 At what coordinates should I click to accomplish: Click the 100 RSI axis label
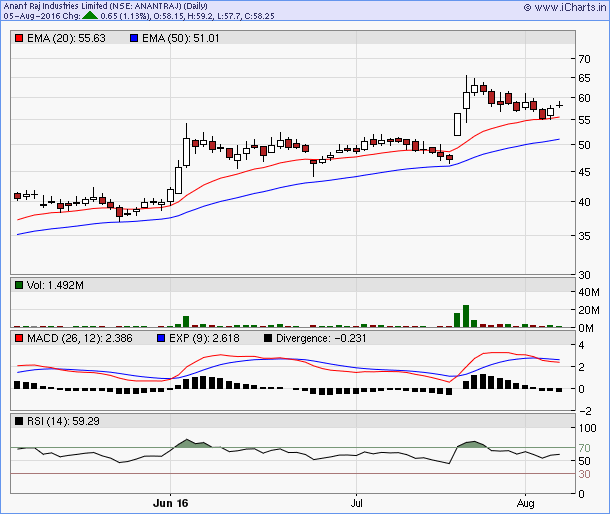pos(587,428)
